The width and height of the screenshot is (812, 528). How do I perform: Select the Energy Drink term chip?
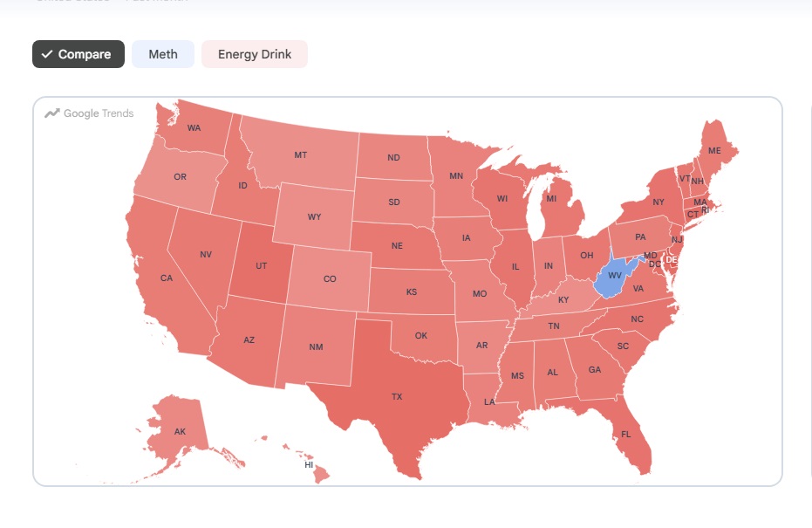click(x=255, y=54)
